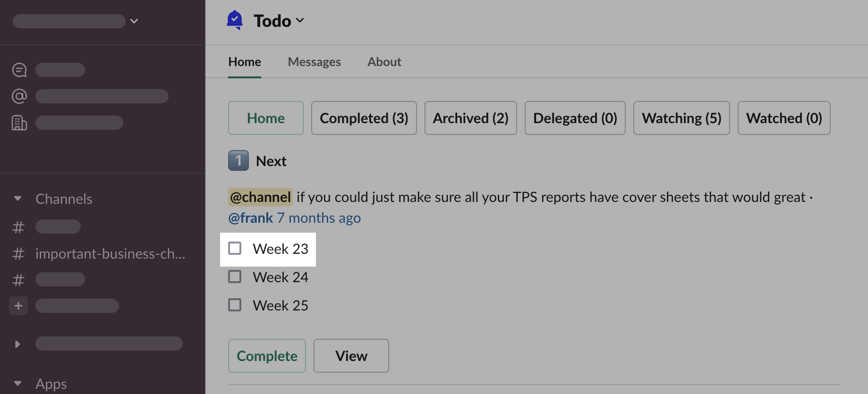The image size is (868, 394).
Task: Tick the Week 24 checkbox
Action: point(235,277)
